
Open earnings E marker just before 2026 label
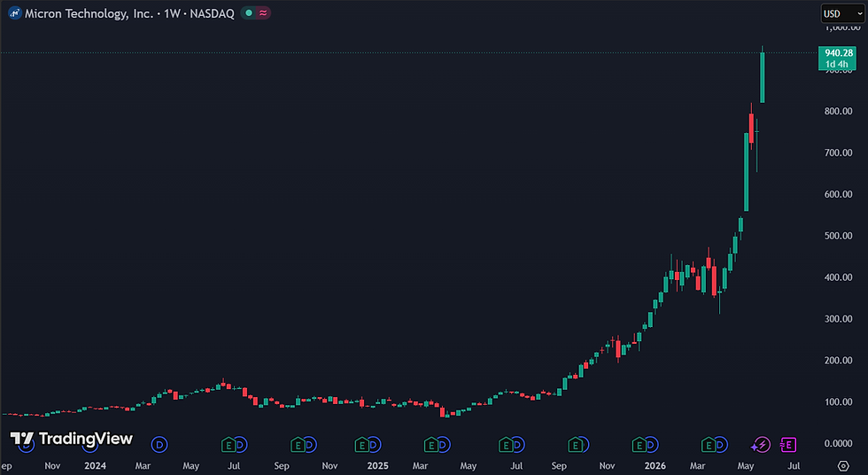tap(639, 444)
